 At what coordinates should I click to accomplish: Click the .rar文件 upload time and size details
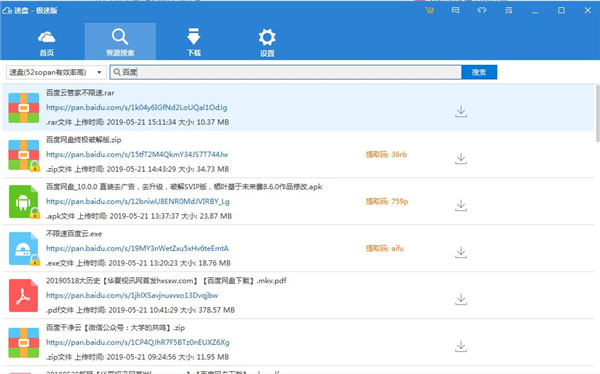coord(137,122)
